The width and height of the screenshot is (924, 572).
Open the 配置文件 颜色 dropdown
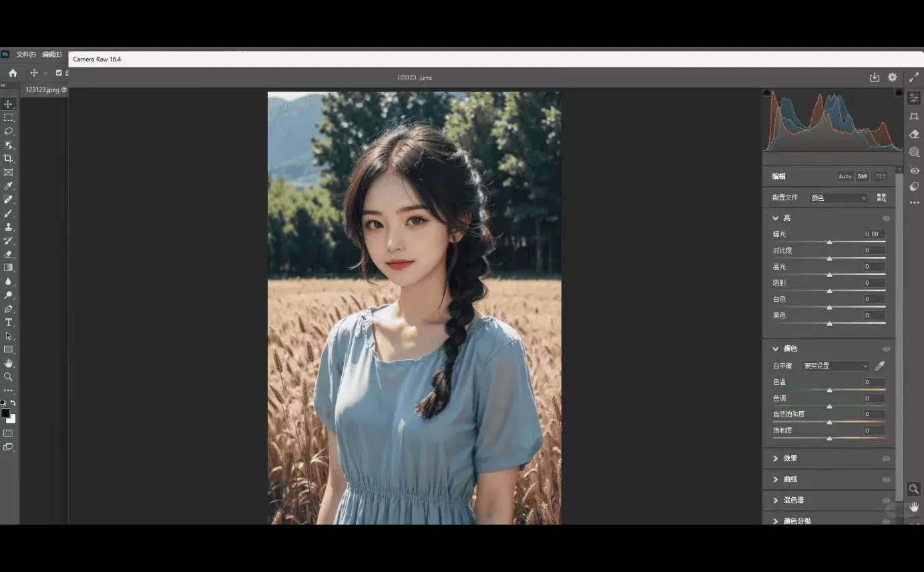point(839,197)
